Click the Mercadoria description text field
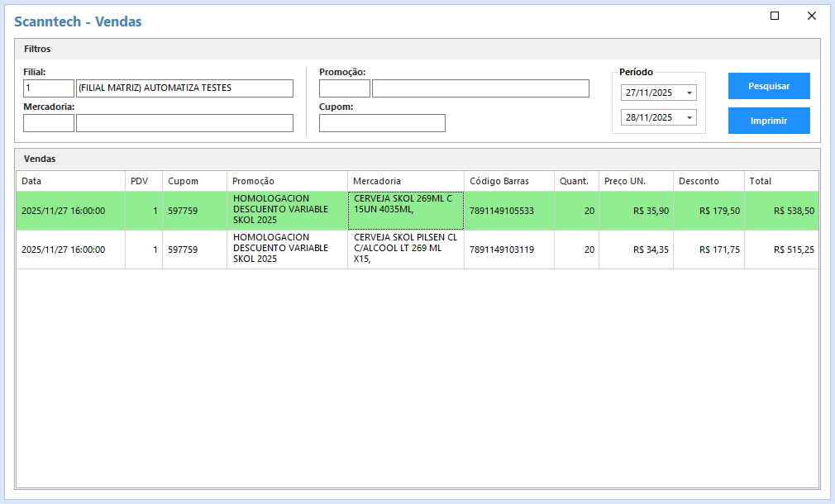This screenshot has width=835, height=504. coord(184,123)
